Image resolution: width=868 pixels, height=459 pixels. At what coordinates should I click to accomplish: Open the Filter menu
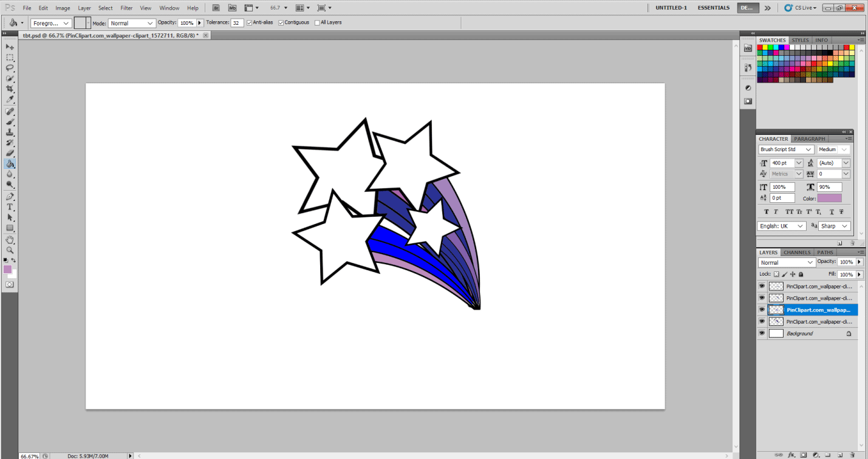[x=126, y=8]
